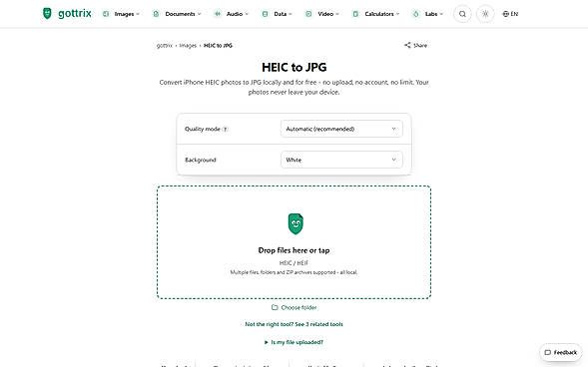
Task: Click the Choose folder link
Action: pos(298,307)
